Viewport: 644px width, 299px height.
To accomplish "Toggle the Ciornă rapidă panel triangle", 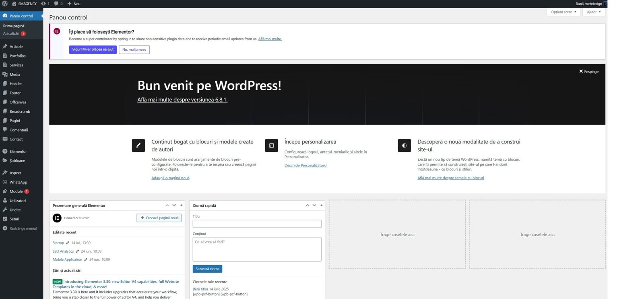I will point(321,206).
